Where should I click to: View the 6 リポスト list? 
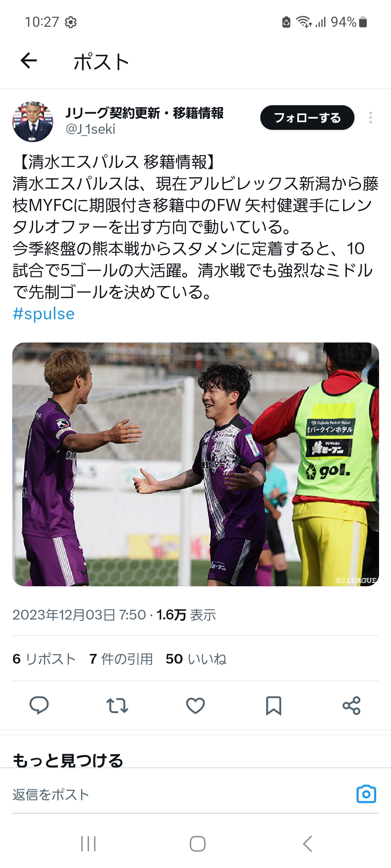click(x=44, y=659)
